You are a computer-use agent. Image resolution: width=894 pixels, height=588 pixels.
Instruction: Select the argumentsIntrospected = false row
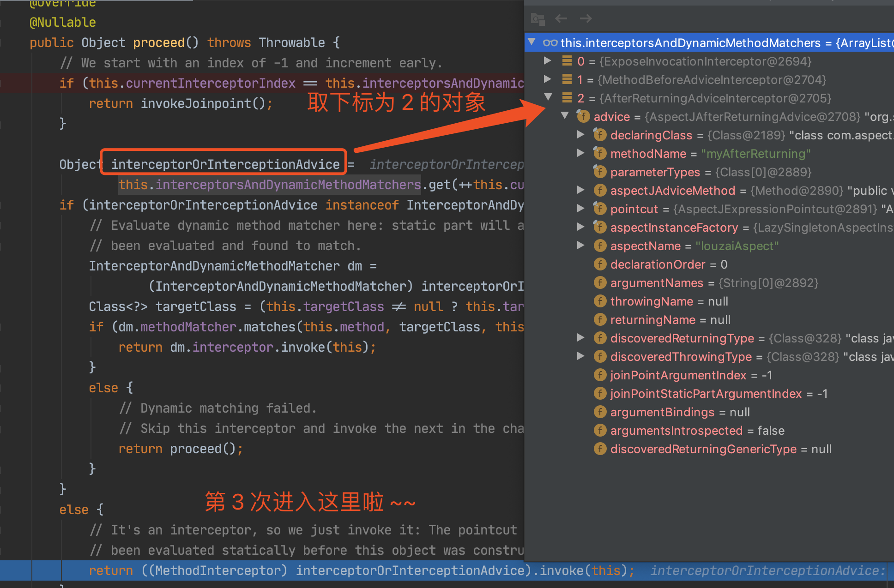click(709, 431)
